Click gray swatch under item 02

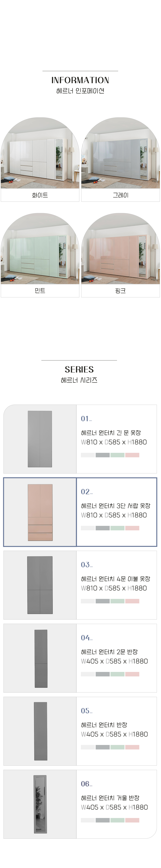coord(102,528)
